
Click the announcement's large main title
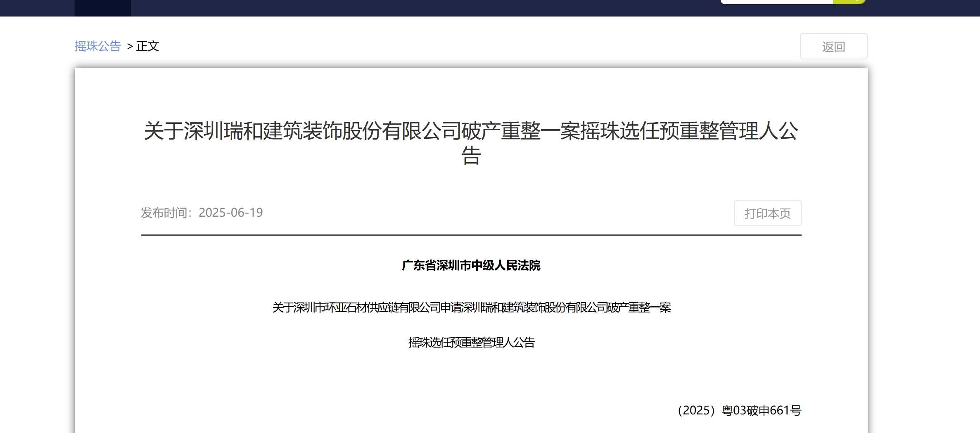[471, 143]
